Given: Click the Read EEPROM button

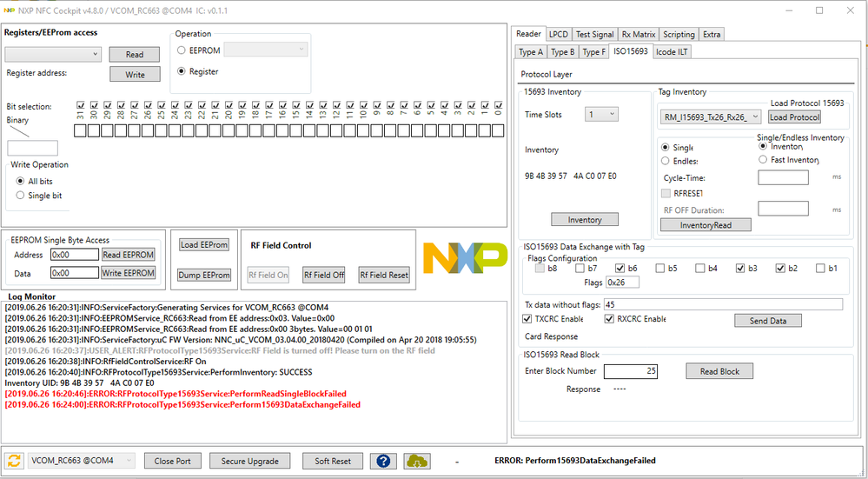Looking at the screenshot, I should (128, 255).
